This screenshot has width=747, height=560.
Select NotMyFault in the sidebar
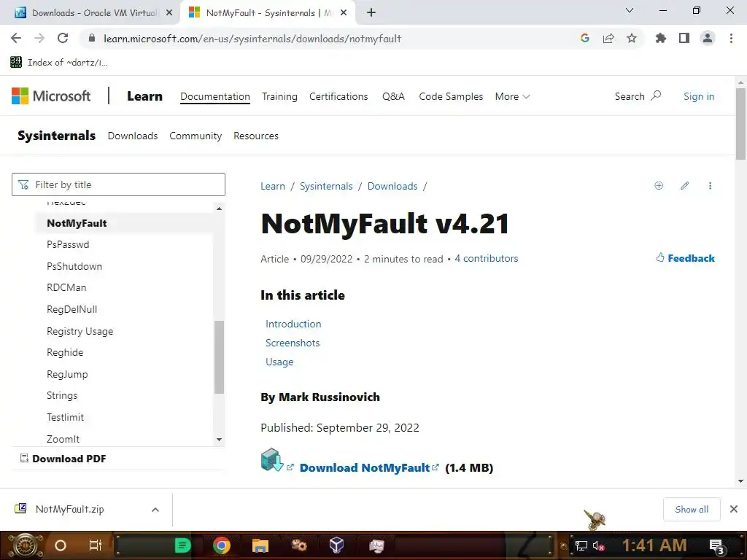pyautogui.click(x=77, y=223)
